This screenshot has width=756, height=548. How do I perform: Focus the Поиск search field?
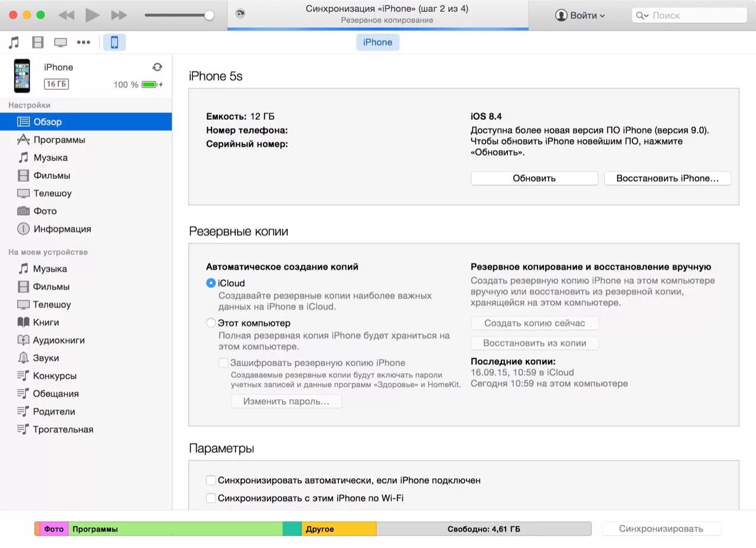pyautogui.click(x=690, y=15)
